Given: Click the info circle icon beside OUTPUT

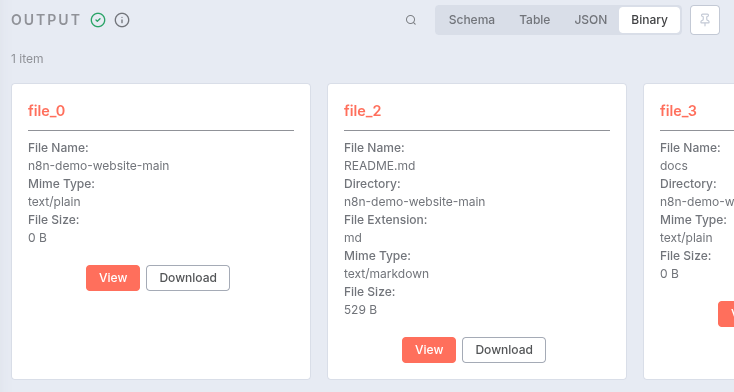Looking at the screenshot, I should (122, 20).
